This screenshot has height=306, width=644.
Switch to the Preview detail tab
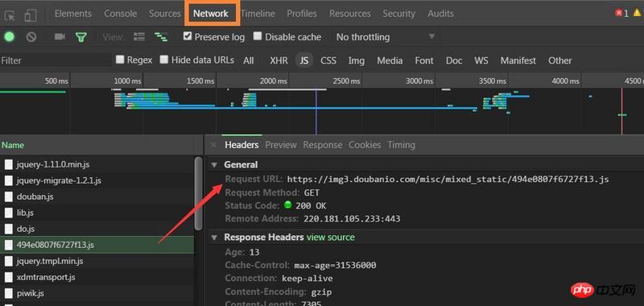[x=281, y=145]
